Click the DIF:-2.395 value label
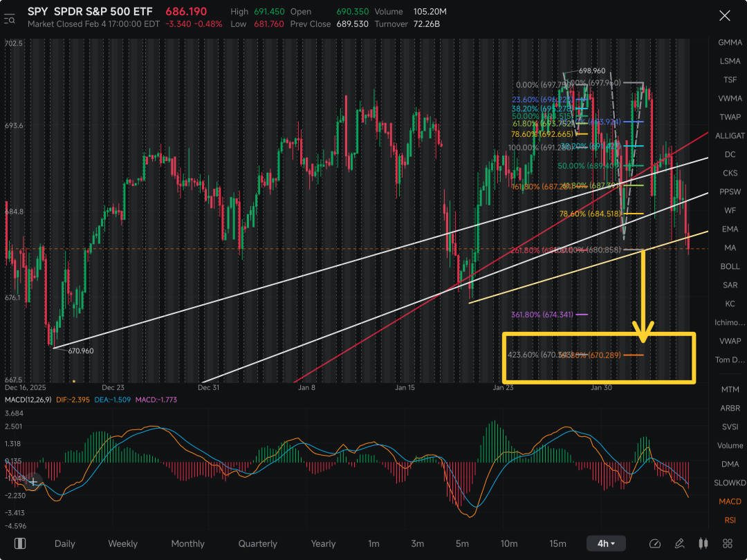The height and width of the screenshot is (560, 747). click(73, 400)
